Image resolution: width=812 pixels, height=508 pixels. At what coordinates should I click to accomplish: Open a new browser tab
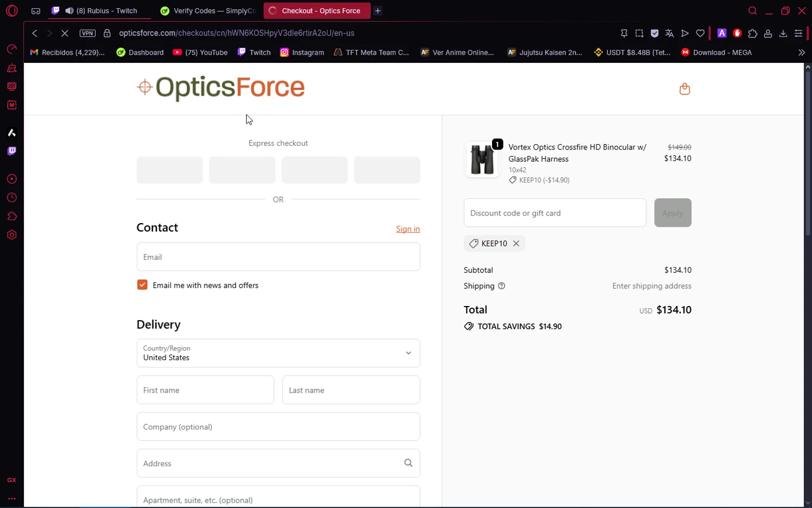pyautogui.click(x=378, y=11)
